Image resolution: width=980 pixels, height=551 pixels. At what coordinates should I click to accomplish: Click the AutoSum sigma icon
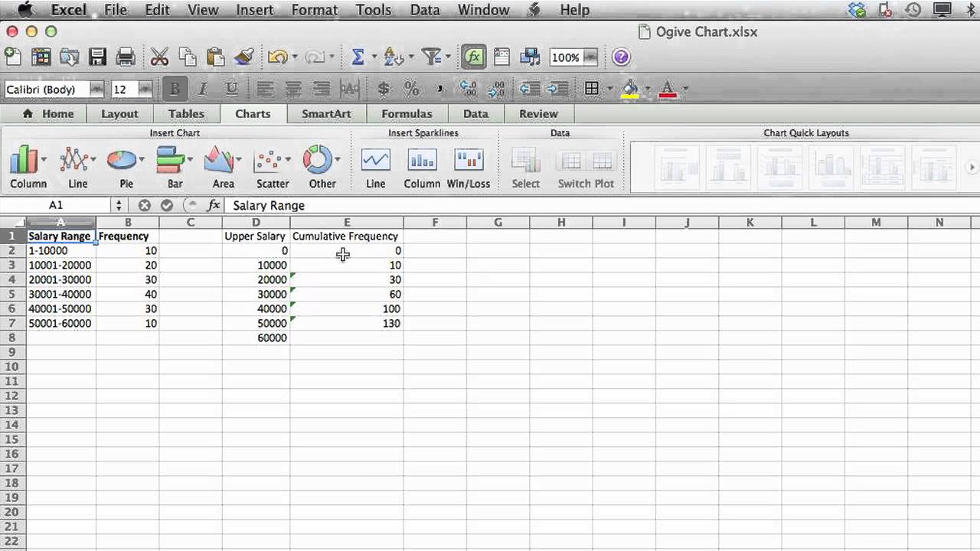click(358, 57)
